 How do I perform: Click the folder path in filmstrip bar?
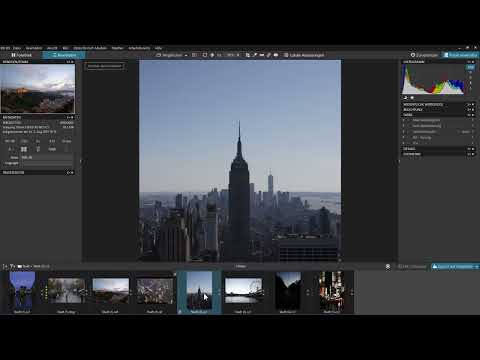[34, 266]
